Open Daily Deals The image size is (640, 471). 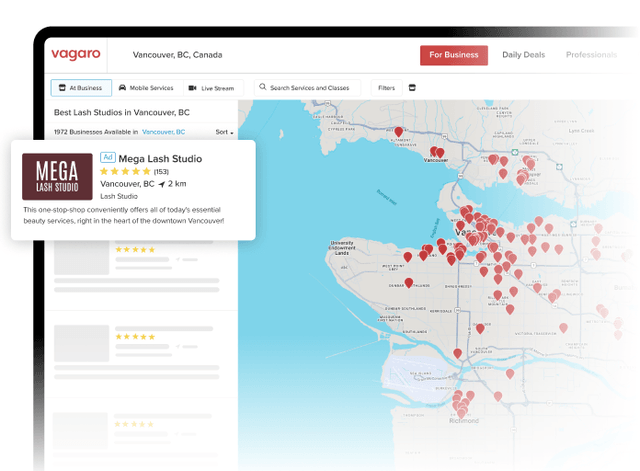[523, 55]
